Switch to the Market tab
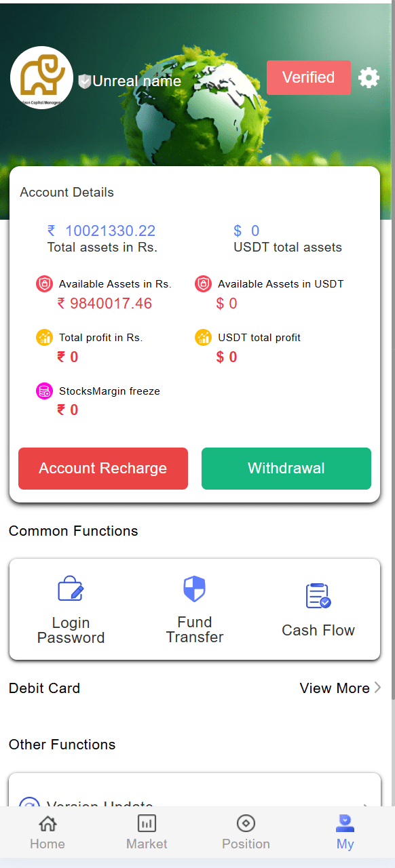The width and height of the screenshot is (395, 868). [x=147, y=833]
